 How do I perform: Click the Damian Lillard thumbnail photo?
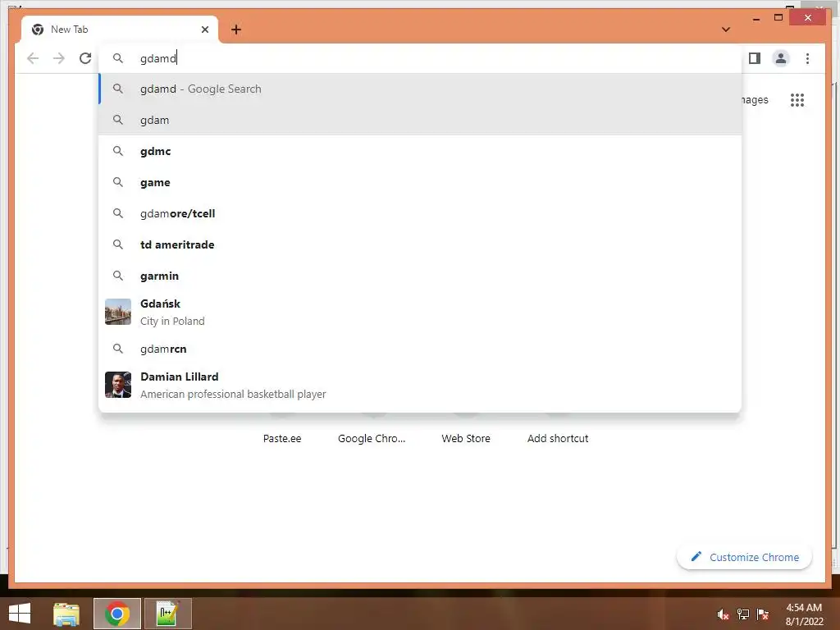(118, 385)
